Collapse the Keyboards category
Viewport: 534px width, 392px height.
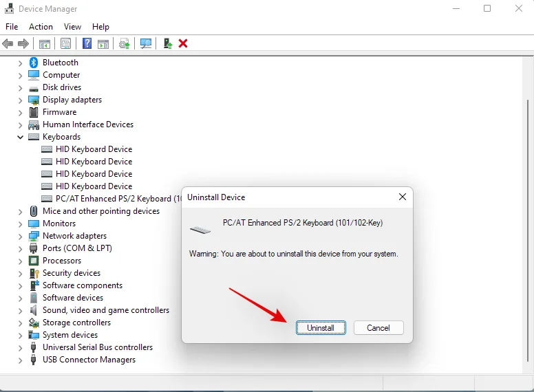pyautogui.click(x=20, y=137)
